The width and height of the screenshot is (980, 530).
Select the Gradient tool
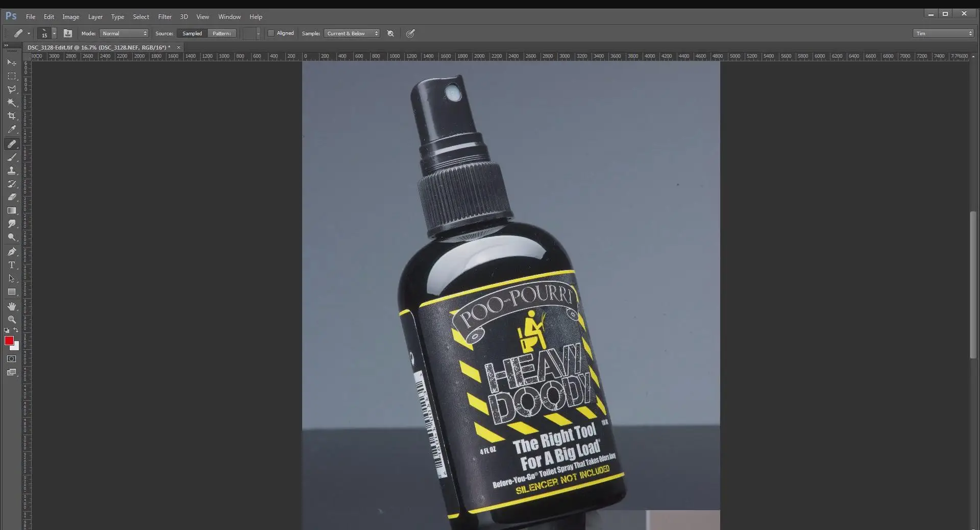coord(11,210)
